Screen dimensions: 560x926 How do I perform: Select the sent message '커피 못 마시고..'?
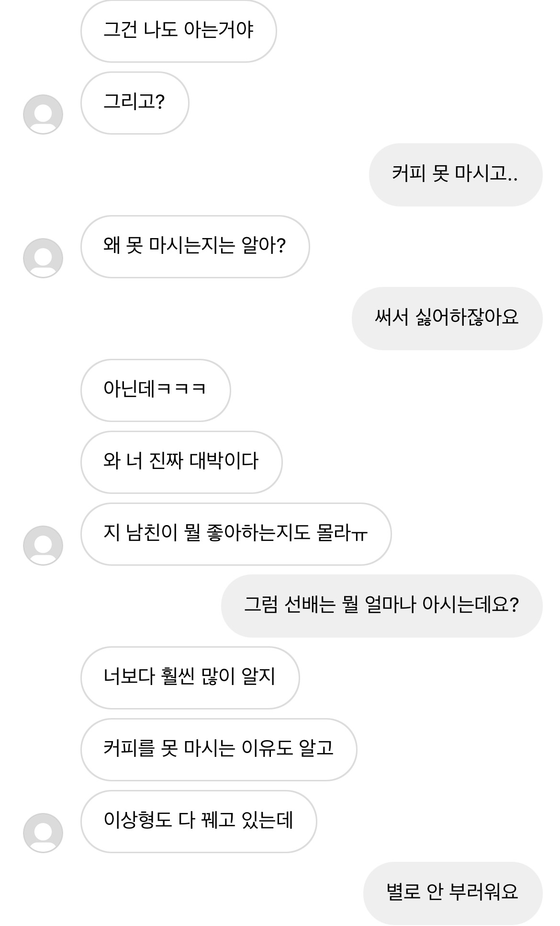tap(455, 175)
